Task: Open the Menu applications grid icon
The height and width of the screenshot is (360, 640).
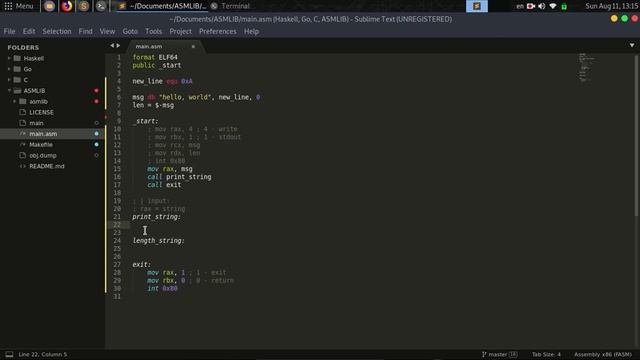Action: (8, 6)
